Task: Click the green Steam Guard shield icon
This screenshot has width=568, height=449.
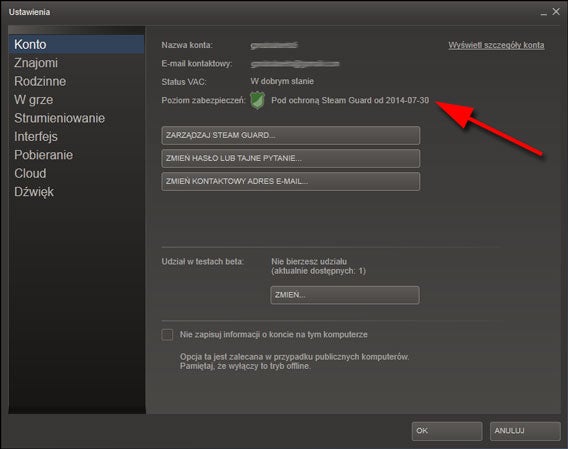Action: coord(257,100)
